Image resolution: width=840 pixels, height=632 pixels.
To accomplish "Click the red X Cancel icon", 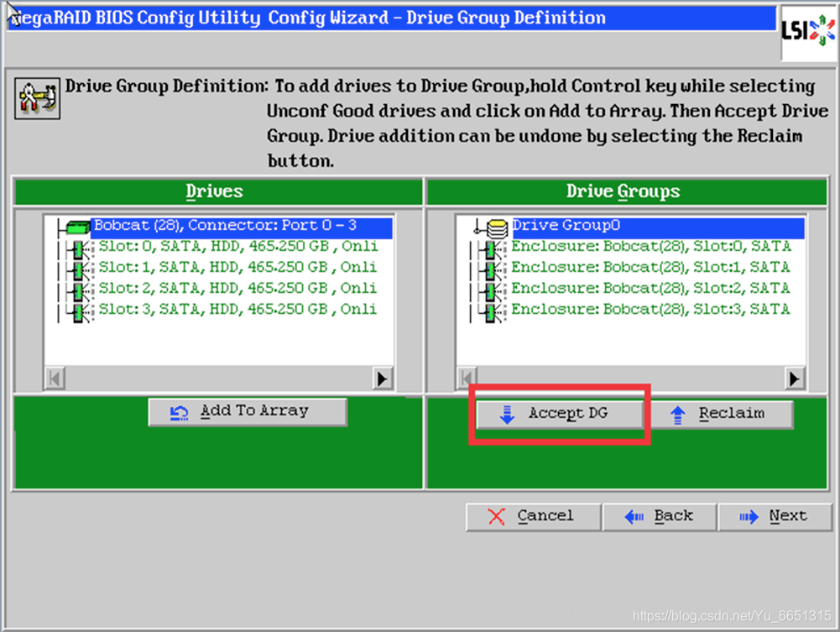I will (x=497, y=517).
